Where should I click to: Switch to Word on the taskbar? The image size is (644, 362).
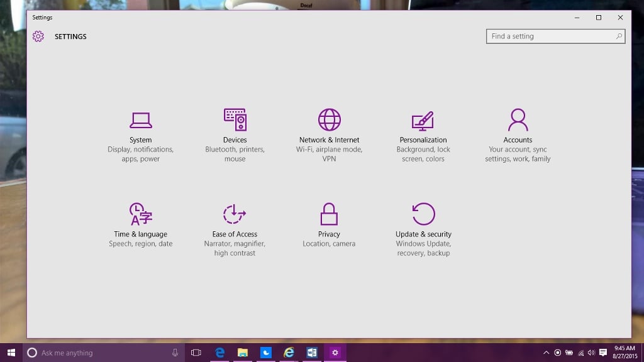pos(312,353)
